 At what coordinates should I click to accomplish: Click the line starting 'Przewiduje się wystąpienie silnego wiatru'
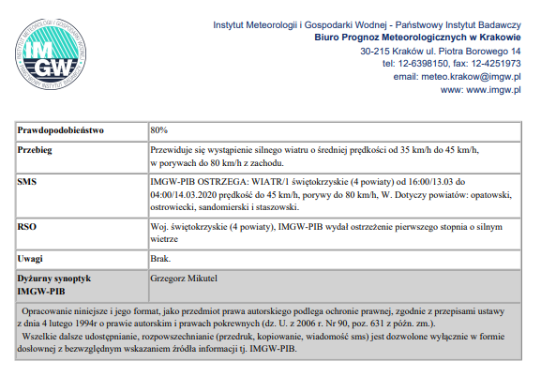[314, 150]
